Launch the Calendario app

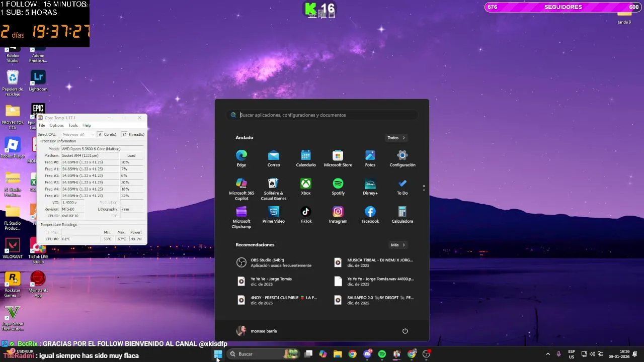pos(306,158)
